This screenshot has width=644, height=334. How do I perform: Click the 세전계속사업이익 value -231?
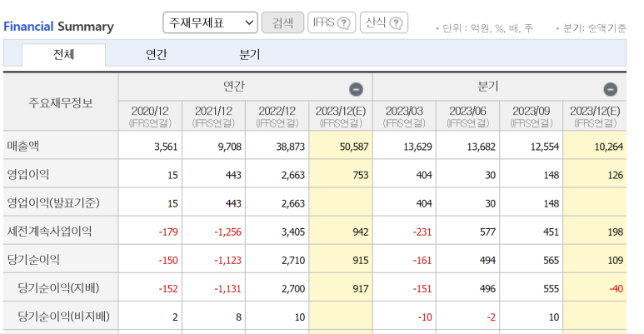[422, 232]
